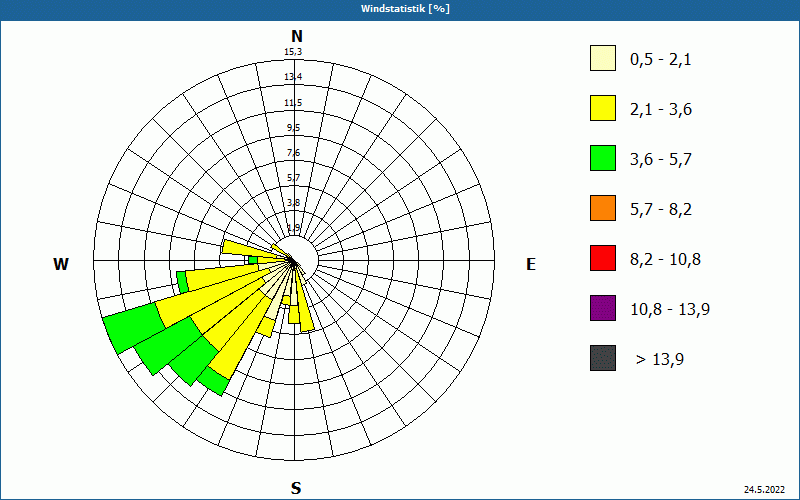Viewport: 800px width, 500px height.
Task: Click the '3,6 - 5,7' legend label
Action: [x=661, y=160]
